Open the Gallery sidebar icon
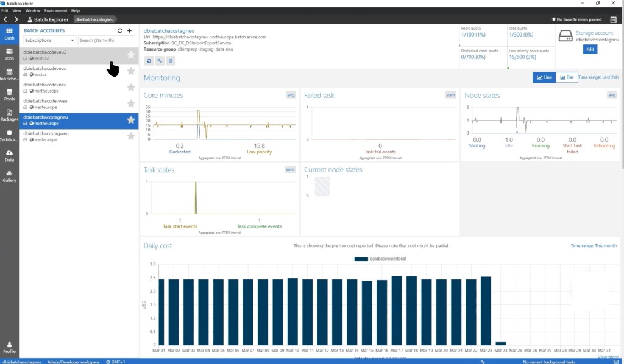624x364 pixels. click(x=9, y=175)
